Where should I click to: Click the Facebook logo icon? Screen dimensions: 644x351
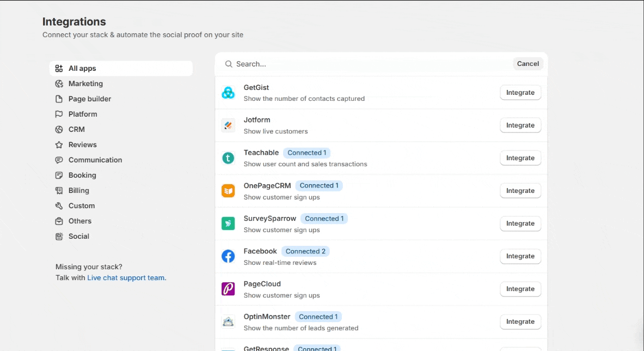point(228,256)
